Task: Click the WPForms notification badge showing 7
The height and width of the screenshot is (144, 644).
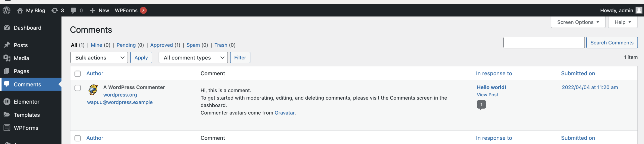Action: click(143, 10)
